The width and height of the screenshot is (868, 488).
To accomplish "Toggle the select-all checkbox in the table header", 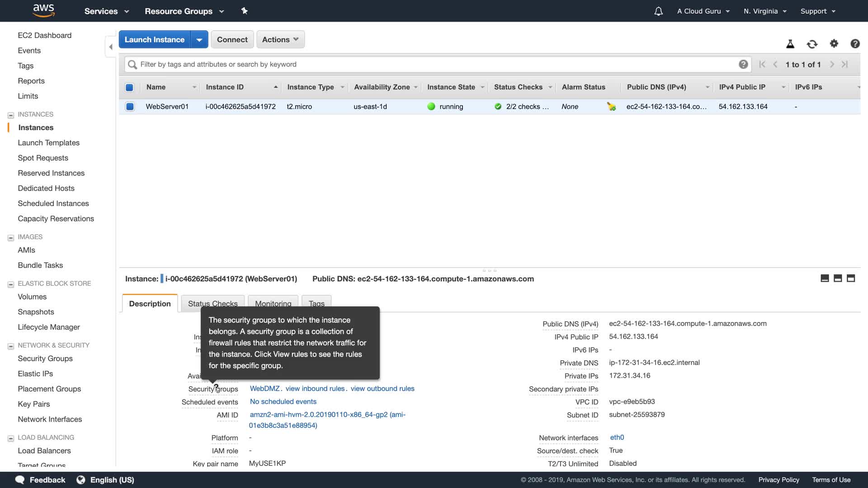I will click(x=129, y=87).
